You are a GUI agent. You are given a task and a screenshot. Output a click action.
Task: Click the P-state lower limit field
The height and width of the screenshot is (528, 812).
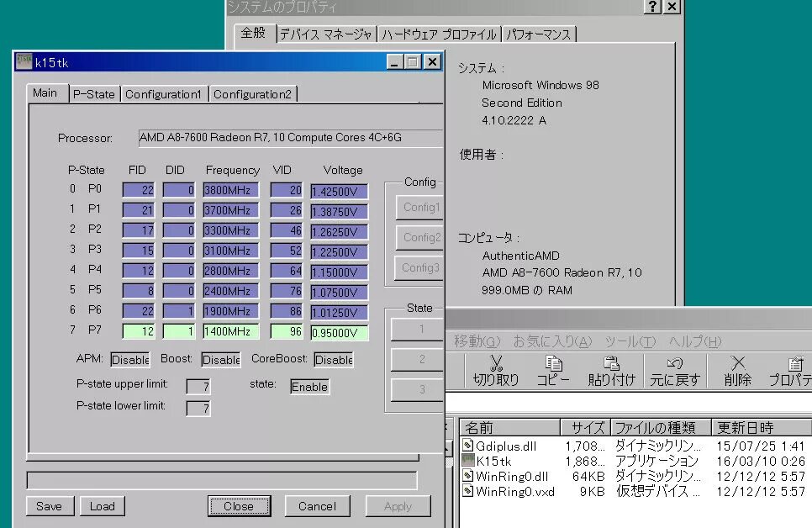[x=198, y=409]
